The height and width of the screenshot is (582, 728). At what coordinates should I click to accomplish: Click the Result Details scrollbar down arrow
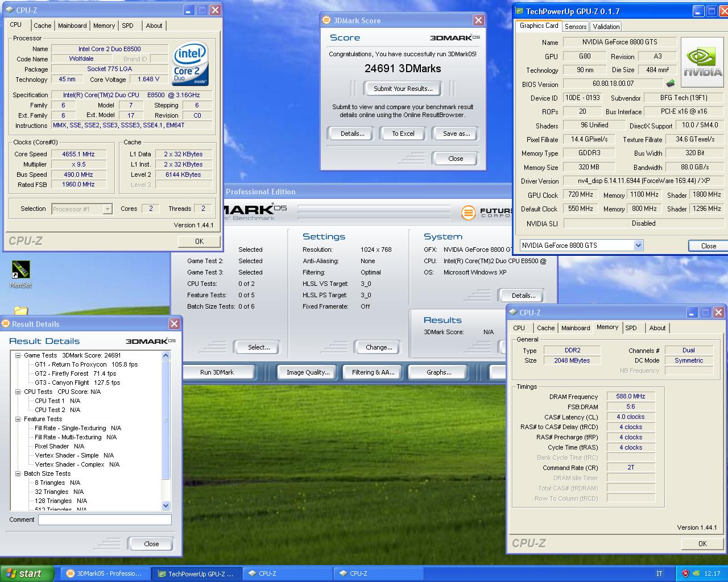tap(166, 505)
